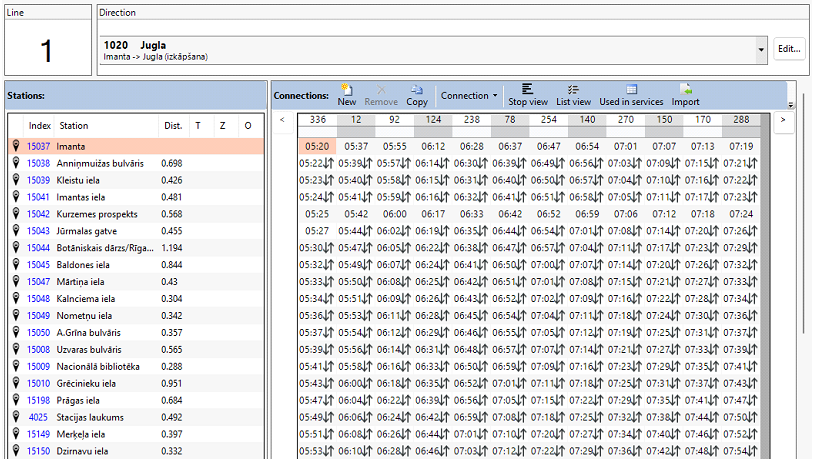Click the pin icon beside Kurzemes prospekts
This screenshot has width=814, height=470.
coord(16,214)
